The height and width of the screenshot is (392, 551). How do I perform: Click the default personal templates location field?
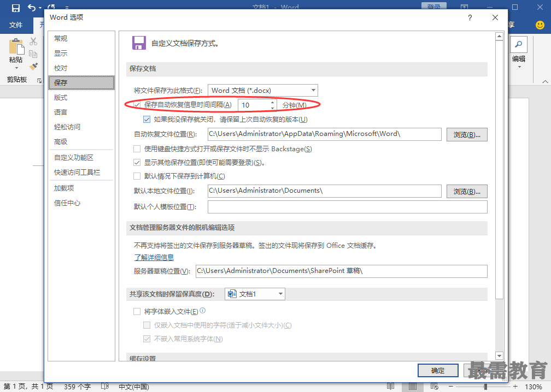(x=348, y=207)
